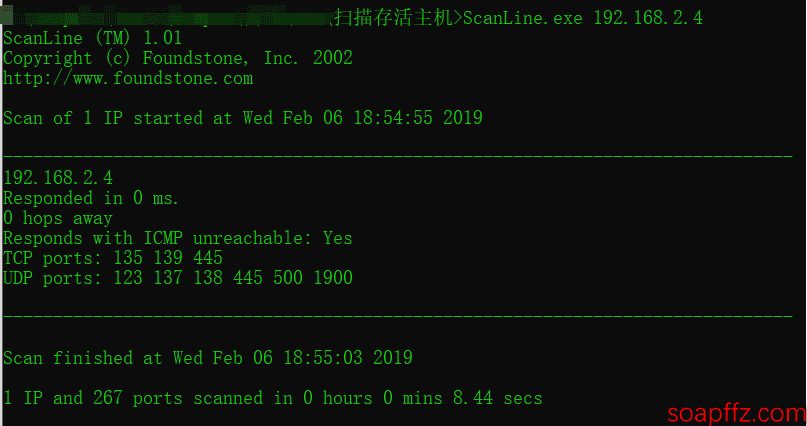This screenshot has height=426, width=807.
Task: Click UDP port 123 in results
Action: click(x=128, y=278)
